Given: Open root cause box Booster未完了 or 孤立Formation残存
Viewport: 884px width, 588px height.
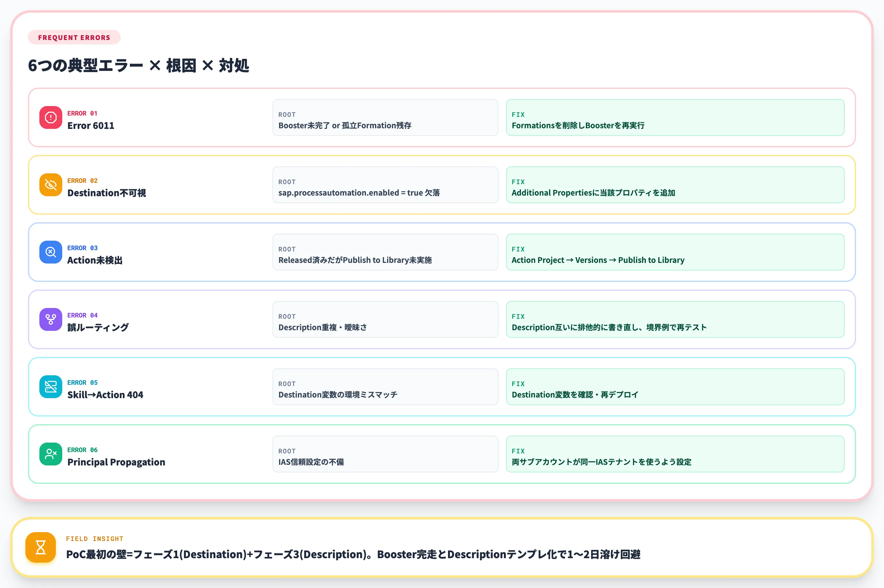Looking at the screenshot, I should tap(385, 117).
